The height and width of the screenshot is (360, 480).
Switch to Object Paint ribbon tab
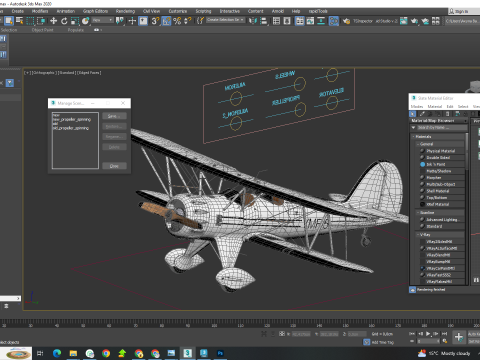[42, 30]
